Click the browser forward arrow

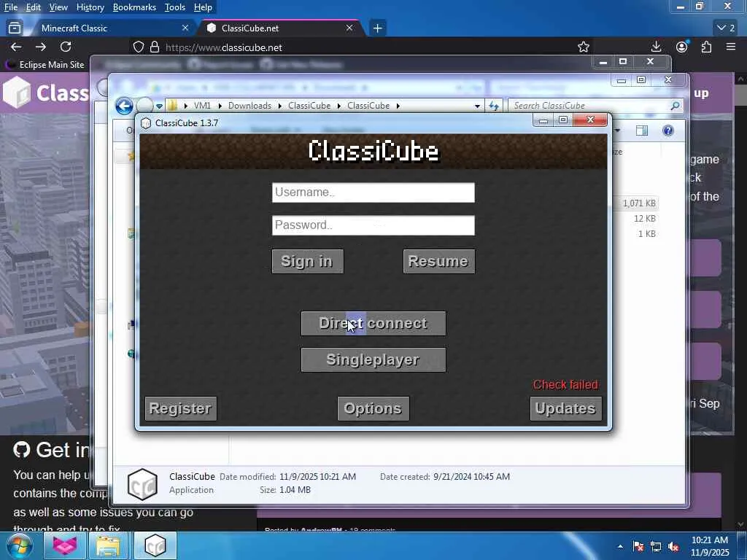pos(41,47)
